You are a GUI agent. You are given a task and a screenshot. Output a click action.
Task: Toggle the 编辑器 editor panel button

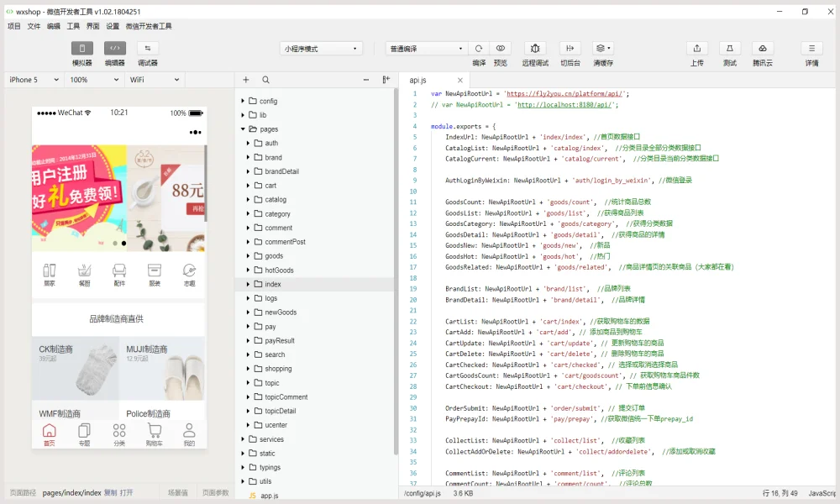tap(115, 49)
